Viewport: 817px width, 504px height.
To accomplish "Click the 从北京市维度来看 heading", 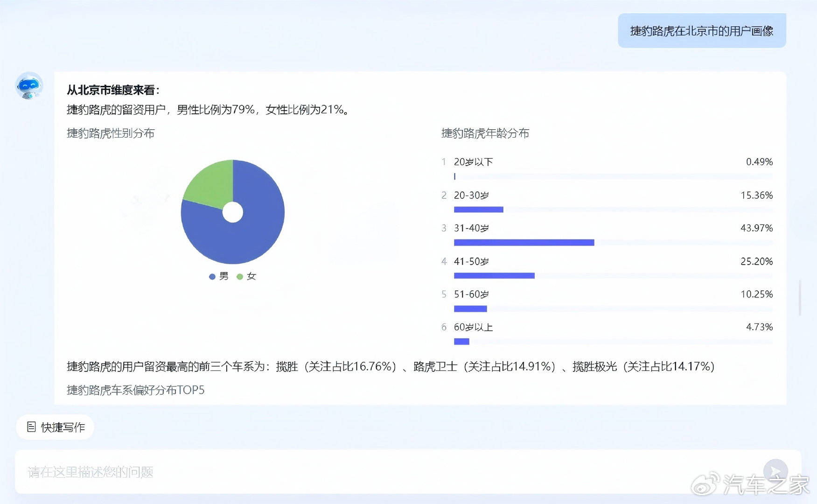I will (113, 90).
